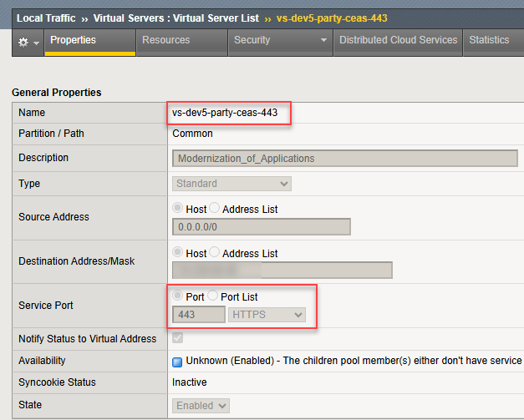The height and width of the screenshot is (420, 524).
Task: Choose Host radio for Destination Address/Mask
Action: coord(177,253)
